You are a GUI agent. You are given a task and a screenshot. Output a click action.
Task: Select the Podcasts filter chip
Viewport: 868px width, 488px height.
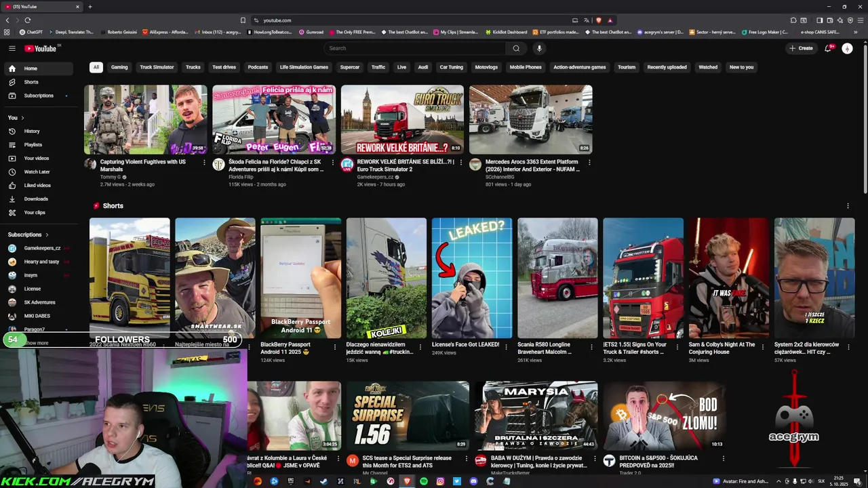[x=258, y=67]
